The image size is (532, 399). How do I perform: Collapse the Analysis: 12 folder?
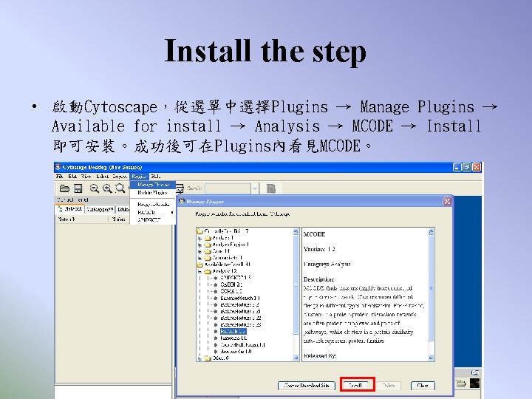(x=199, y=271)
